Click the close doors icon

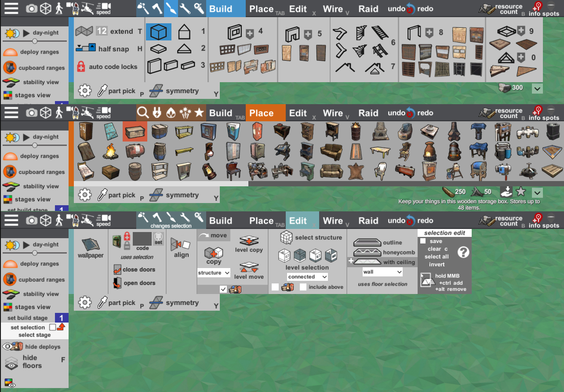tap(117, 269)
